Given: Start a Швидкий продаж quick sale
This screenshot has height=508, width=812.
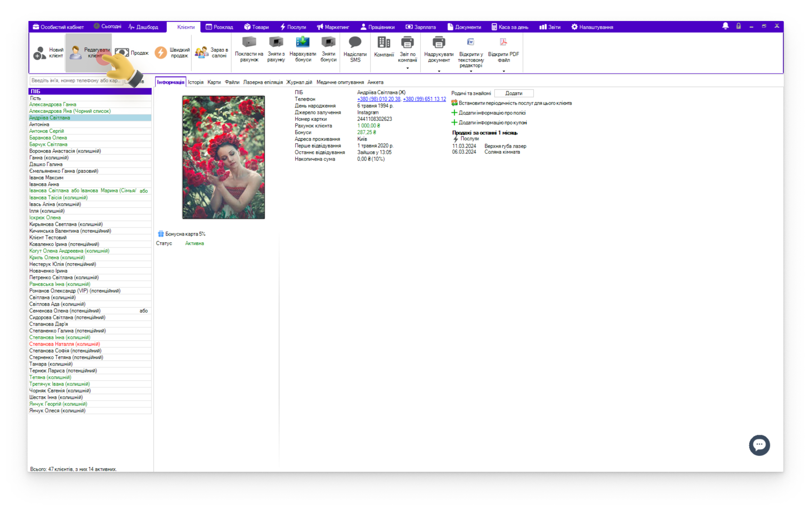Looking at the screenshot, I should click(x=172, y=53).
